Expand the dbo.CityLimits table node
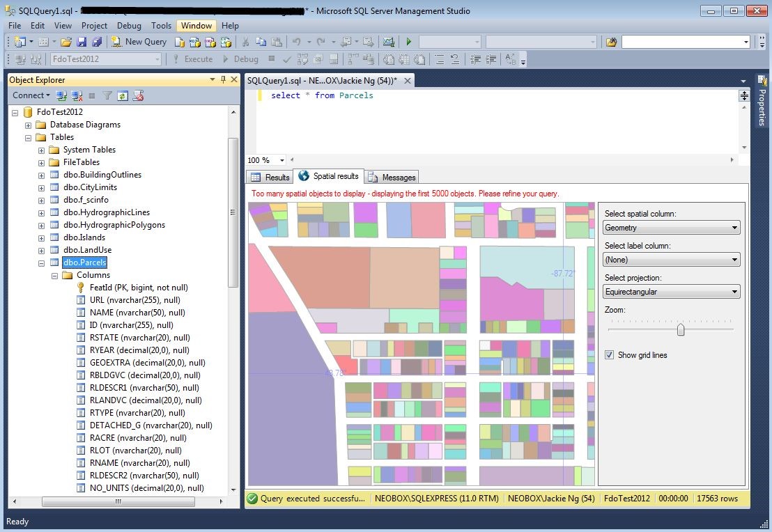The height and width of the screenshot is (532, 772). coord(41,187)
